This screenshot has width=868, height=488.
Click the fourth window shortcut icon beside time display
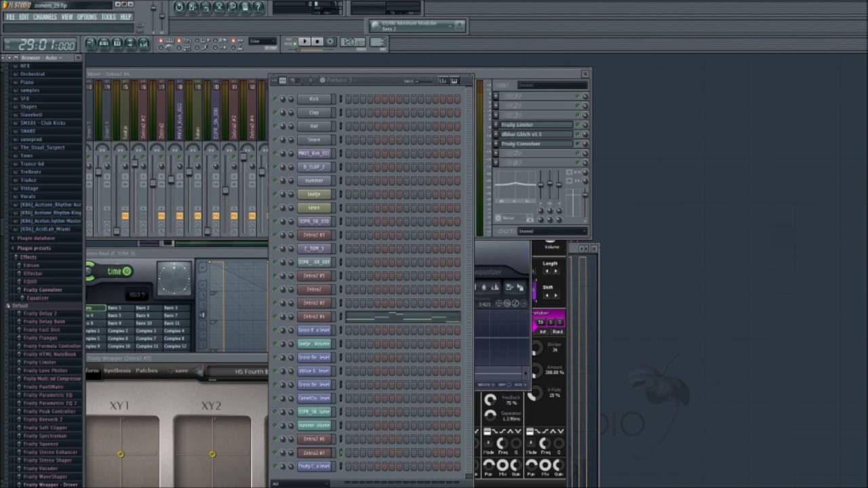(x=130, y=43)
